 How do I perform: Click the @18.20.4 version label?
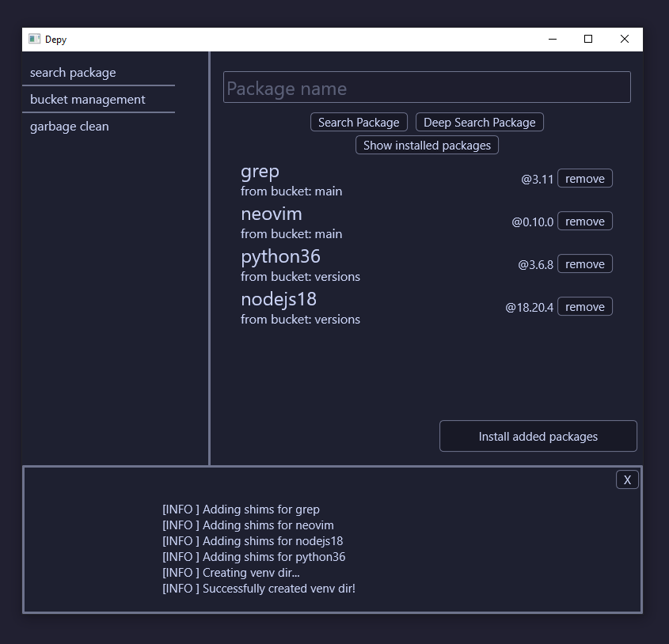coord(529,307)
